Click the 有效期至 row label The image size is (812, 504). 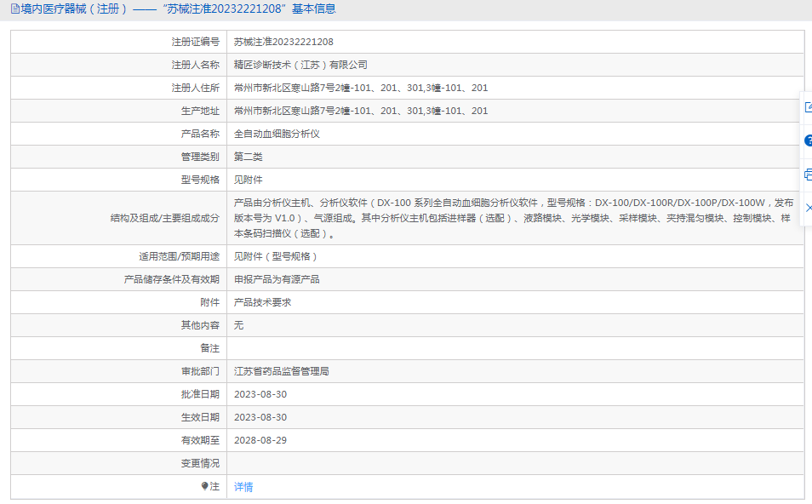pyautogui.click(x=200, y=440)
